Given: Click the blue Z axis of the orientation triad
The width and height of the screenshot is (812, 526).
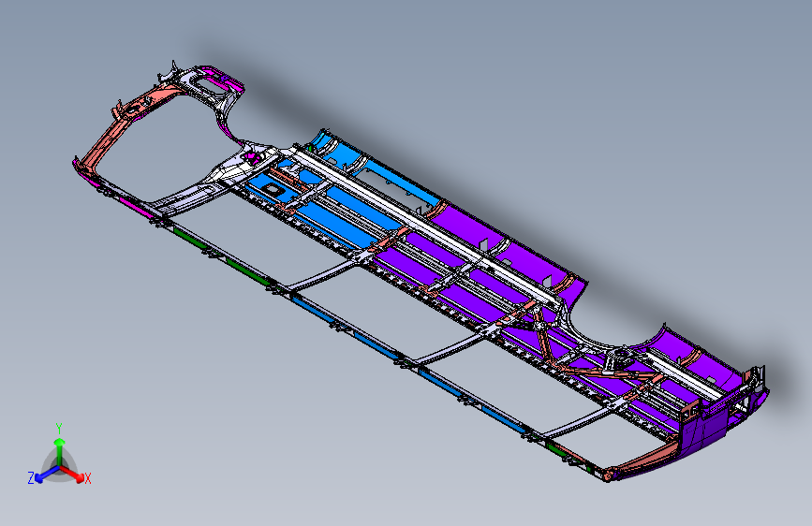Looking at the screenshot, I should coord(46,474).
